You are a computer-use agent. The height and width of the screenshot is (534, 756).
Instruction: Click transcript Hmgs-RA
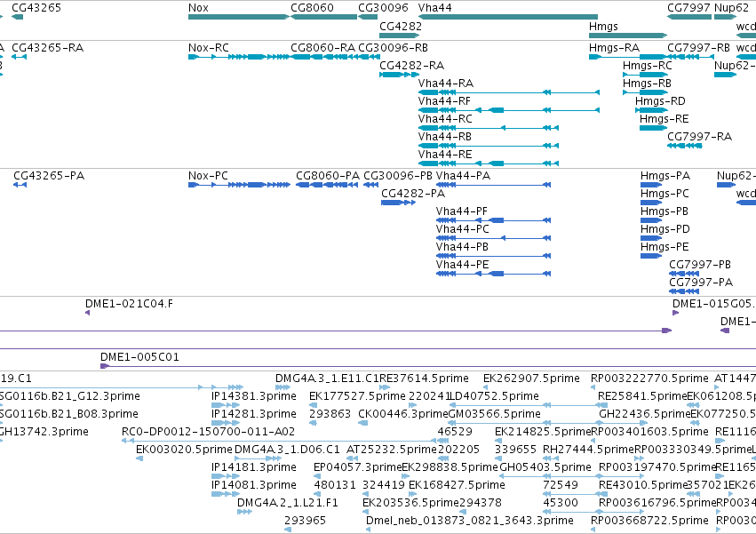[x=628, y=57]
